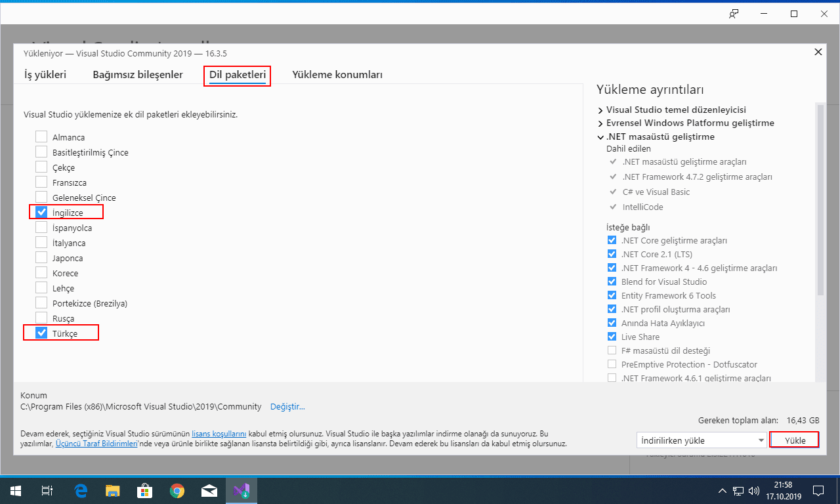Collapse .NET masaüstü geliştirme details
The height and width of the screenshot is (504, 840).
pos(600,137)
